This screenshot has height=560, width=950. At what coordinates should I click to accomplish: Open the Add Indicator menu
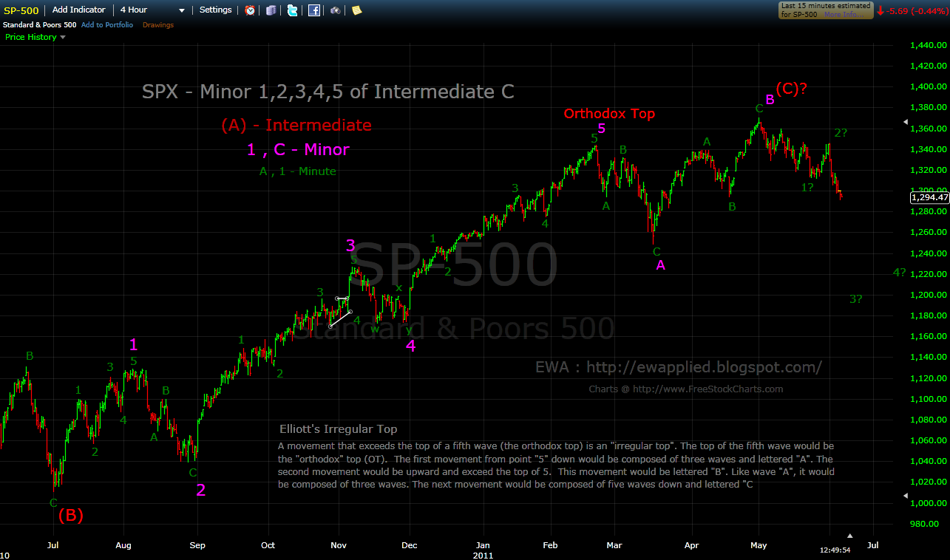click(x=78, y=10)
